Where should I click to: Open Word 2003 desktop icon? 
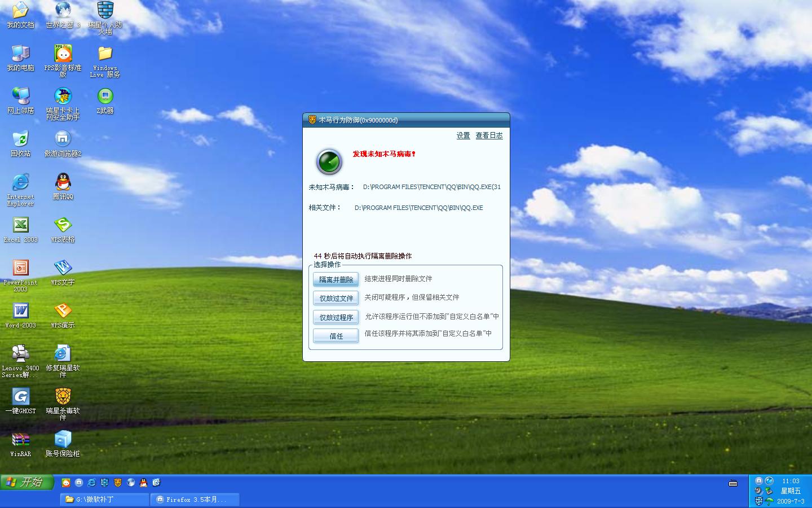(20, 316)
